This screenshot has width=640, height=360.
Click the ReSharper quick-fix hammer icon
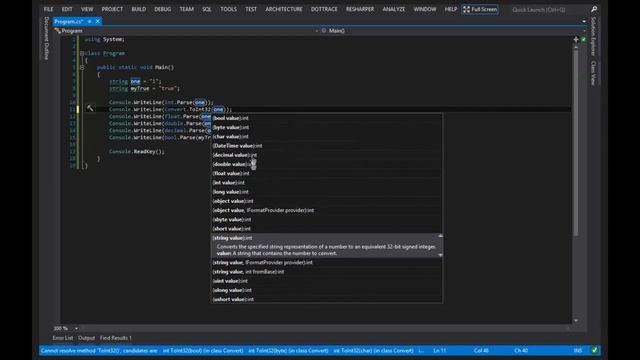click(90, 109)
